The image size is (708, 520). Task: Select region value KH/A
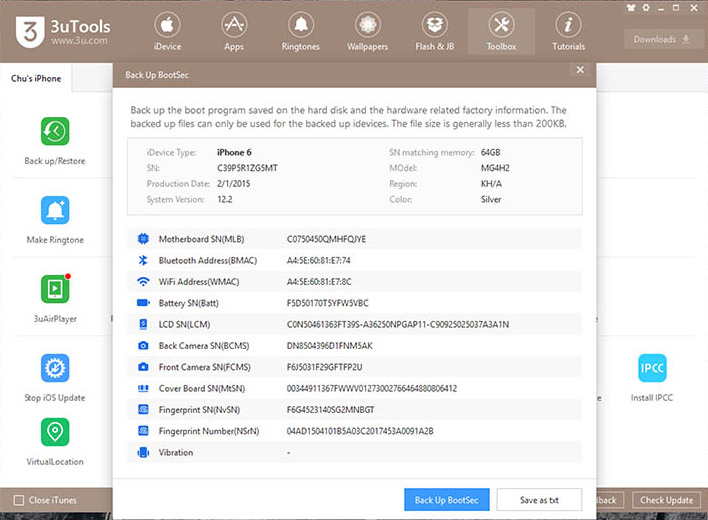click(x=491, y=184)
